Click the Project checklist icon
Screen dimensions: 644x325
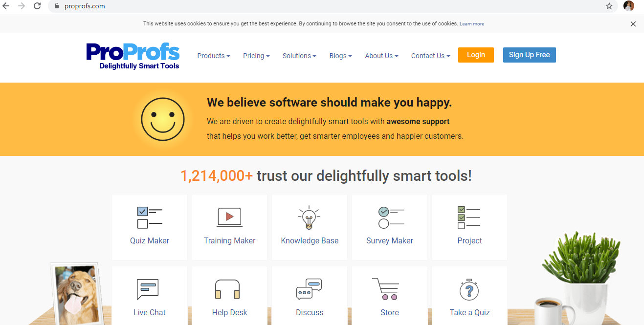tap(469, 217)
